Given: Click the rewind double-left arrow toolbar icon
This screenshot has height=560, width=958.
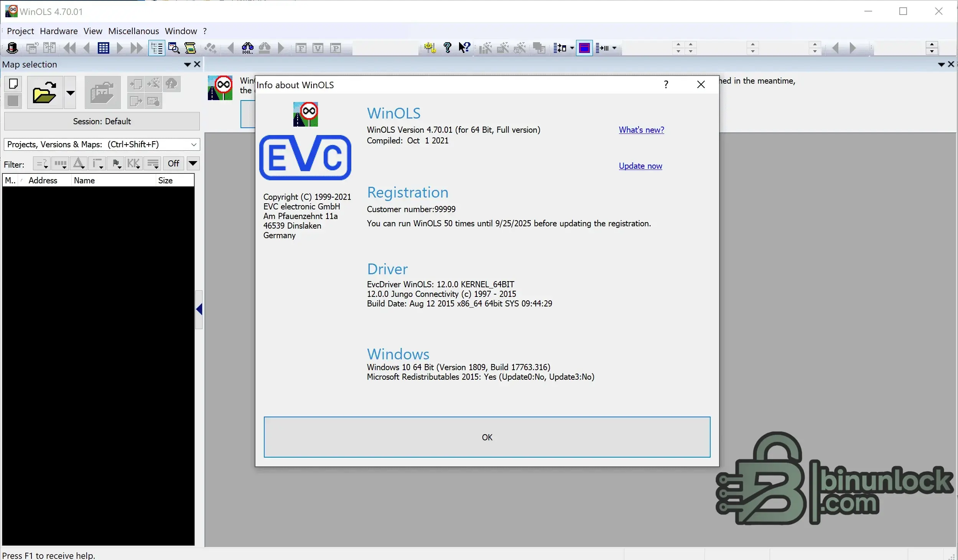Looking at the screenshot, I should 70,48.
